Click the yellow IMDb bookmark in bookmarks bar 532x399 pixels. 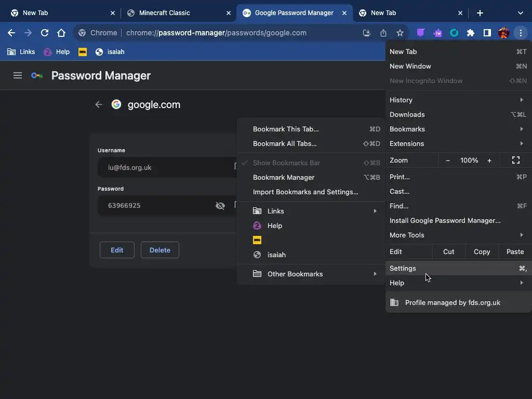(x=83, y=52)
